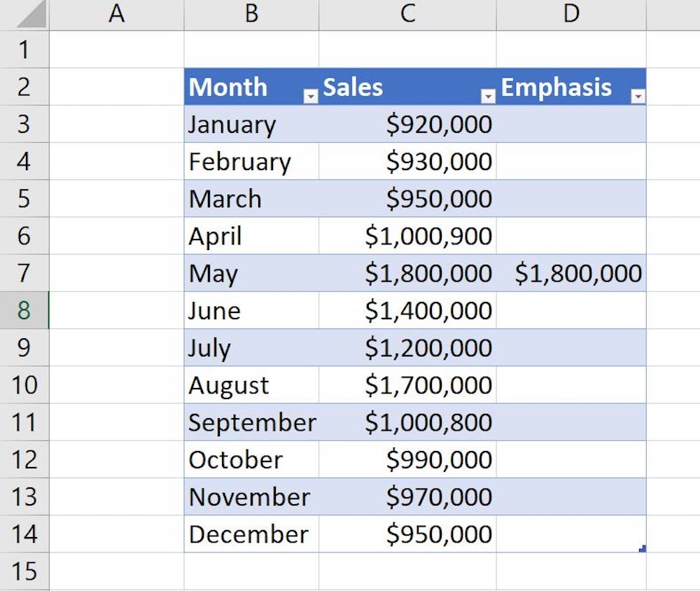Select column header D
Viewport: 700px width, 591px height.
(571, 14)
